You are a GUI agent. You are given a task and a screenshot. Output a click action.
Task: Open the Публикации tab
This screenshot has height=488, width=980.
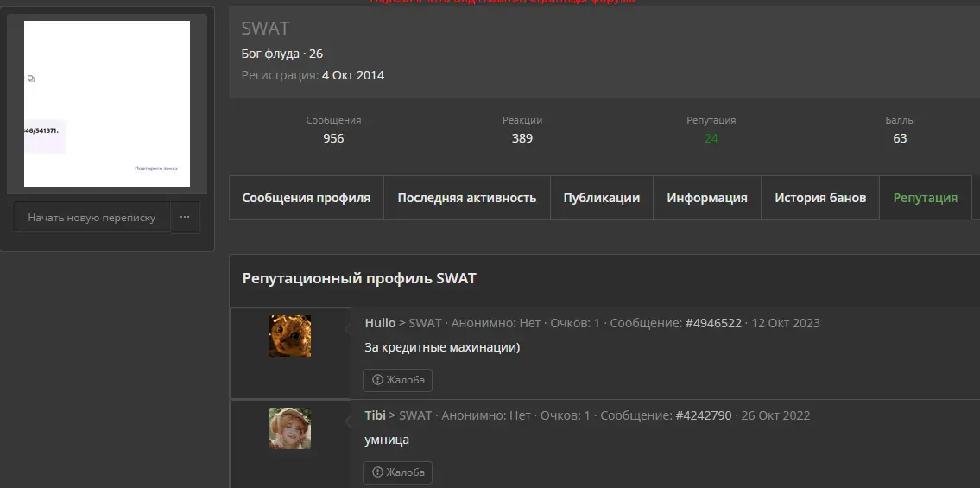click(x=601, y=198)
